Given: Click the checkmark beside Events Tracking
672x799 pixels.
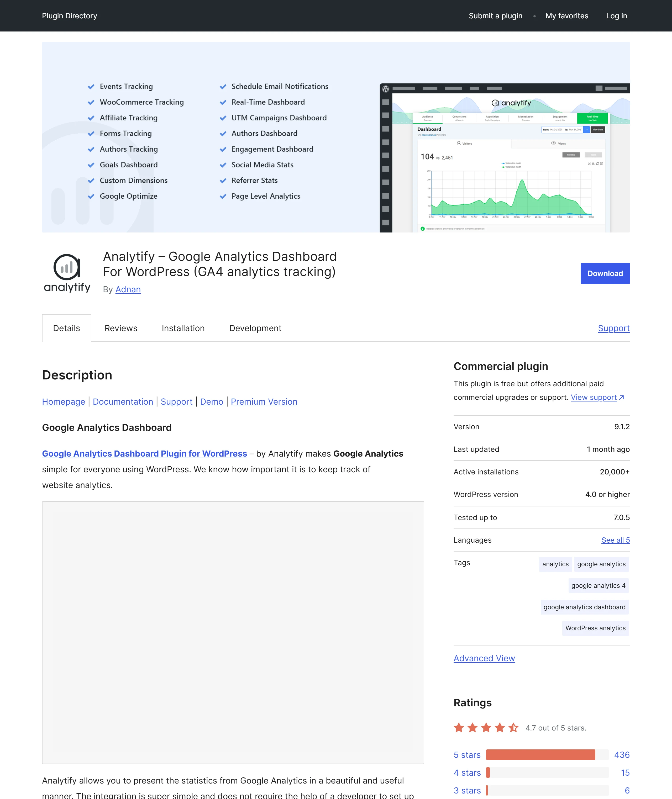Looking at the screenshot, I should [91, 87].
